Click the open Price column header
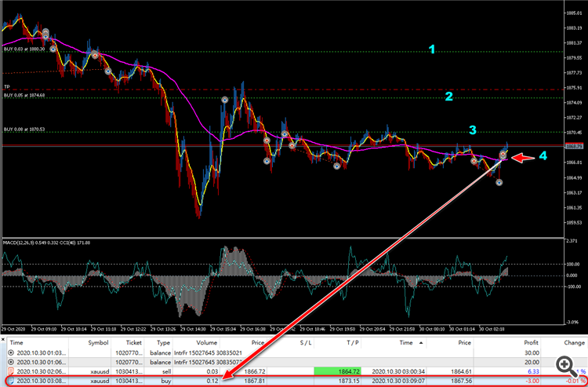This screenshot has height=387, width=588. (256, 343)
